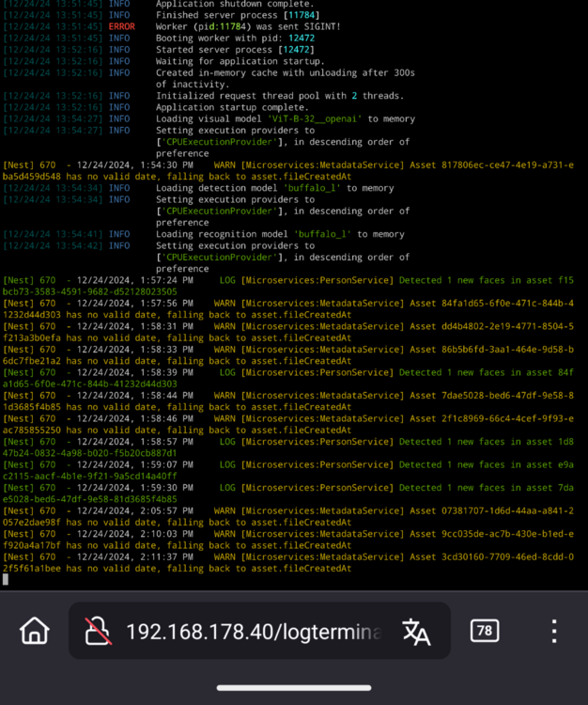Click the PersonService log line at 1:59:30 PM

pos(288,493)
